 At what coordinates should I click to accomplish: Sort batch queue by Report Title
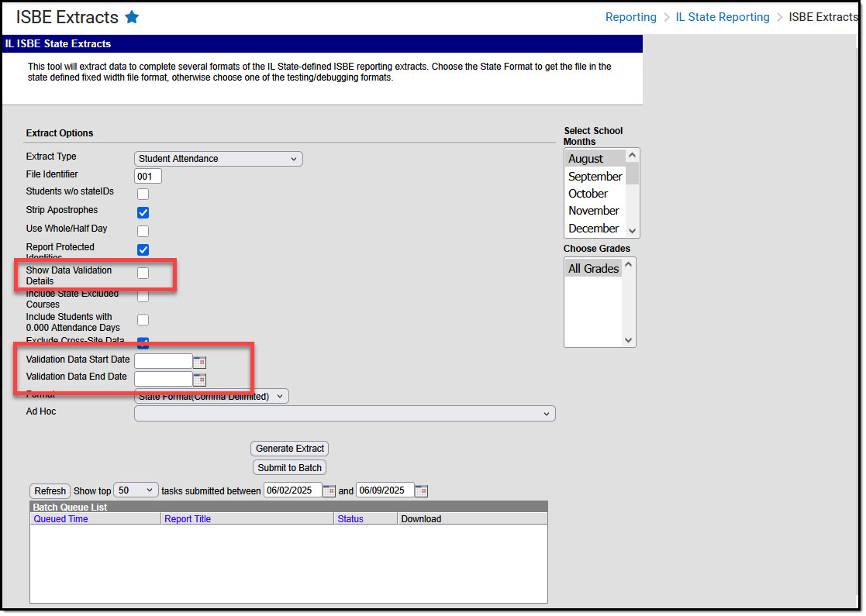point(188,519)
